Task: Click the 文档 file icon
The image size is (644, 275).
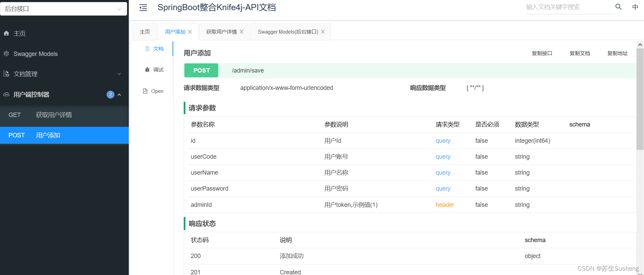Action: (147, 49)
